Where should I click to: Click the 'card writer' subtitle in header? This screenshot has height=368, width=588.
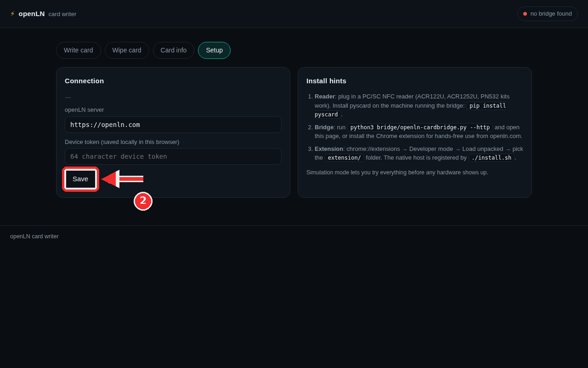point(62,14)
